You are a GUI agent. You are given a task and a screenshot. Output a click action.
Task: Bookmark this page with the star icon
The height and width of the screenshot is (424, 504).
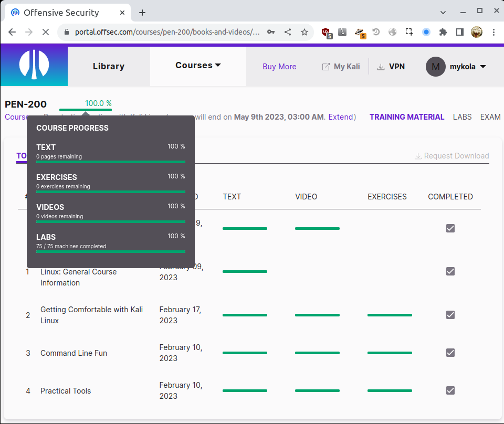pyautogui.click(x=304, y=32)
